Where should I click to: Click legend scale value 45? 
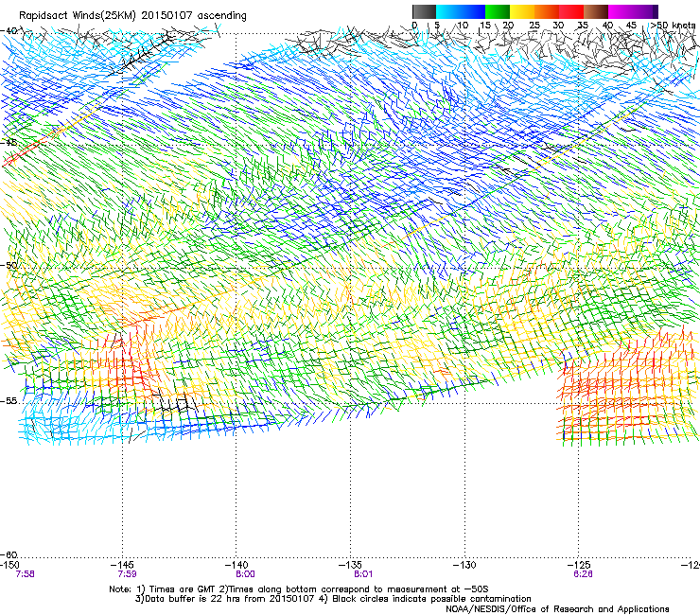(x=631, y=25)
